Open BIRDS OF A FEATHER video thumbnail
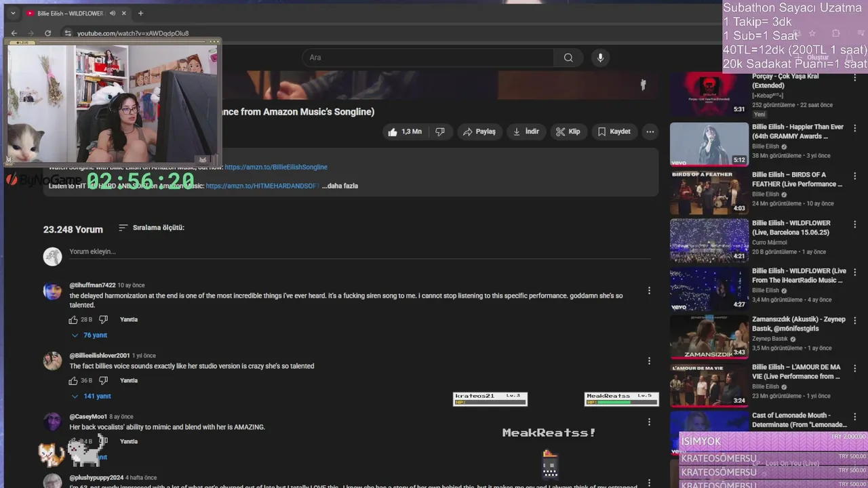Screen dimensions: 868x488 [709, 192]
